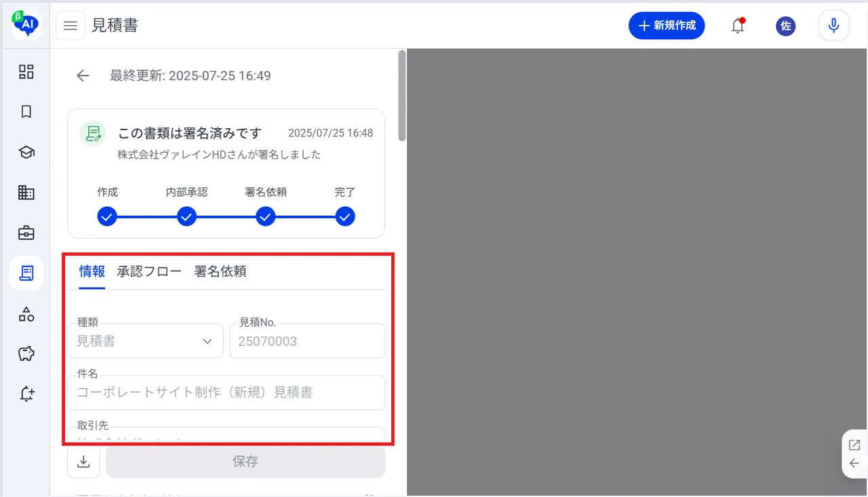868x497 pixels.
Task: Go back with the left arrow
Action: (83, 76)
